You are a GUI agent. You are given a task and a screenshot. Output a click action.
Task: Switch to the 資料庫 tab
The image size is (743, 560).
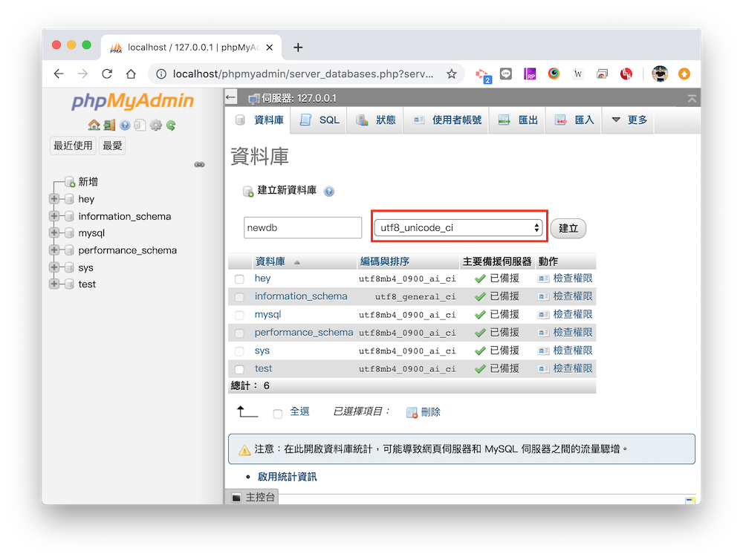(259, 120)
